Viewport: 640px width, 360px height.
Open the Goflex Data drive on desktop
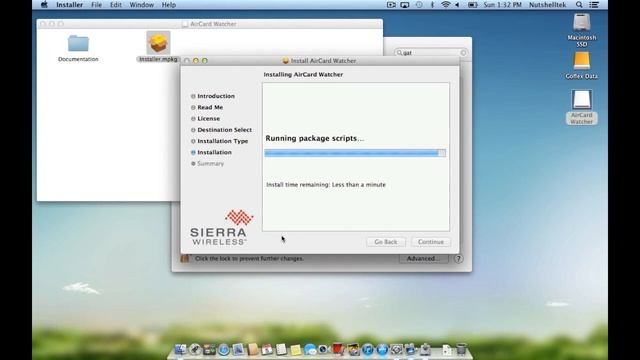pos(582,61)
